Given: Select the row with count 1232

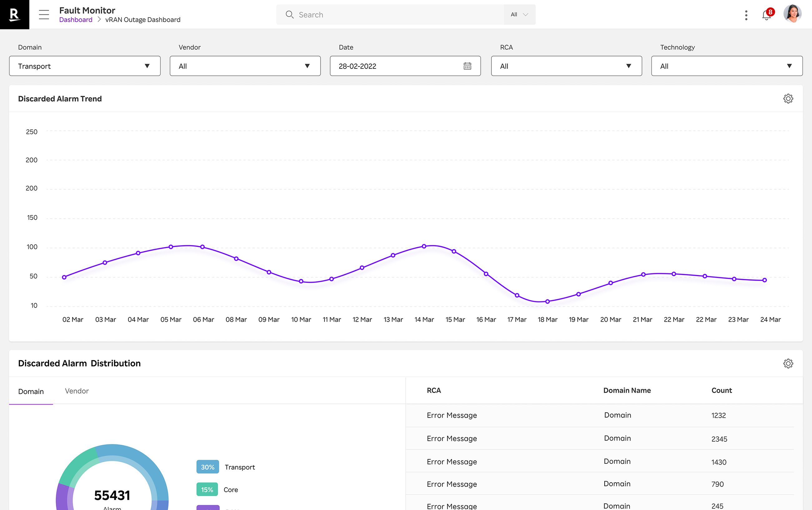Looking at the screenshot, I should pos(600,416).
